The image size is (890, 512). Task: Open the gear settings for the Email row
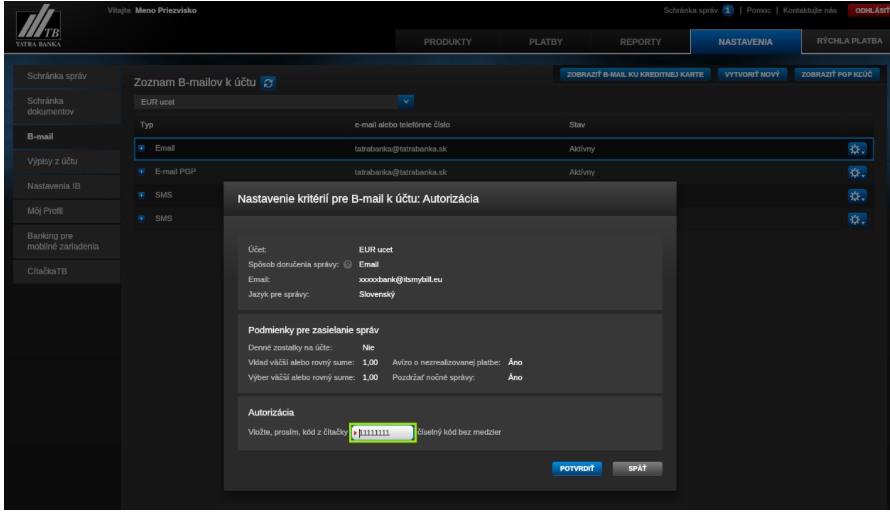(856, 148)
